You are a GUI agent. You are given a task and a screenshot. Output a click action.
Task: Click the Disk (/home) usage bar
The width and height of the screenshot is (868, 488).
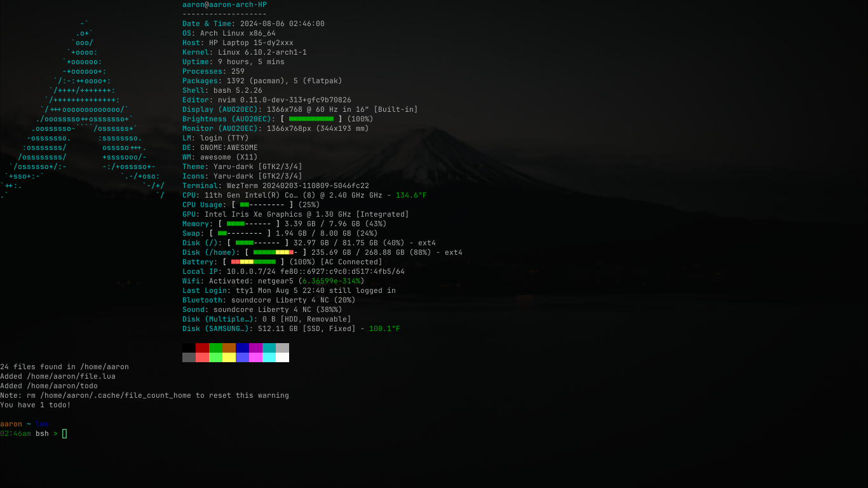[x=276, y=252]
